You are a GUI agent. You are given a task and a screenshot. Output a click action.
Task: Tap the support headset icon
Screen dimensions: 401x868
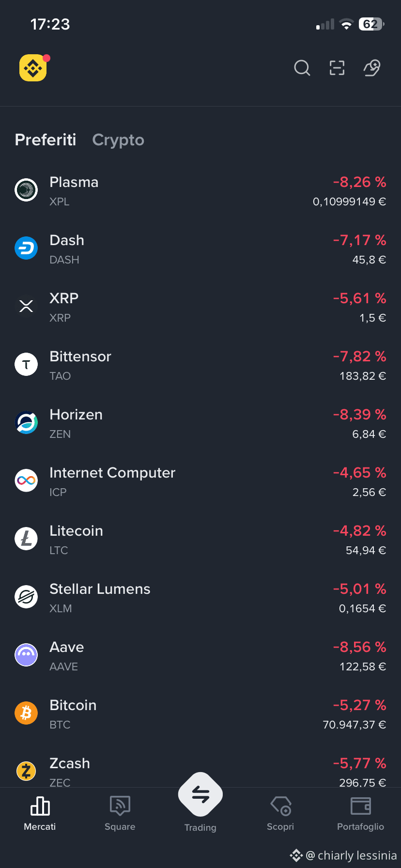[372, 68]
